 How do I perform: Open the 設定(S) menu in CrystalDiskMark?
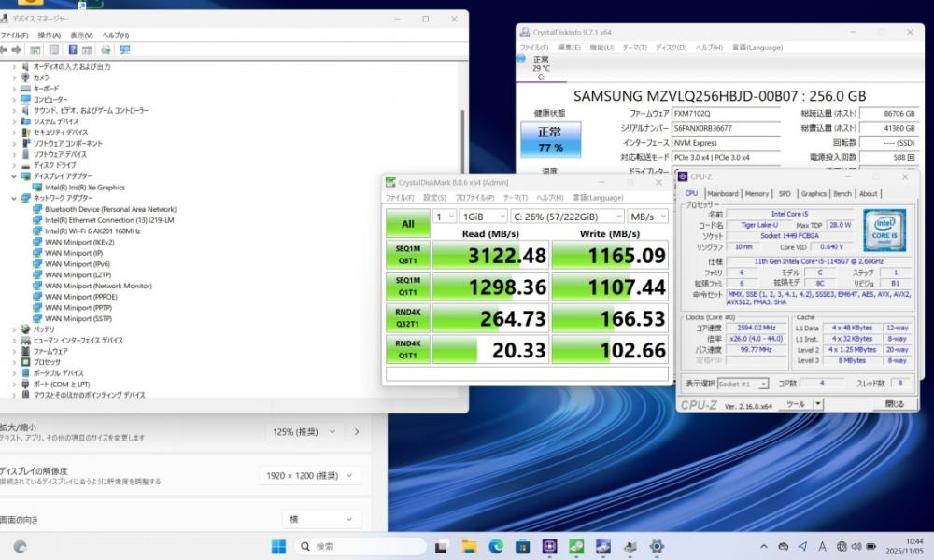coord(434,198)
